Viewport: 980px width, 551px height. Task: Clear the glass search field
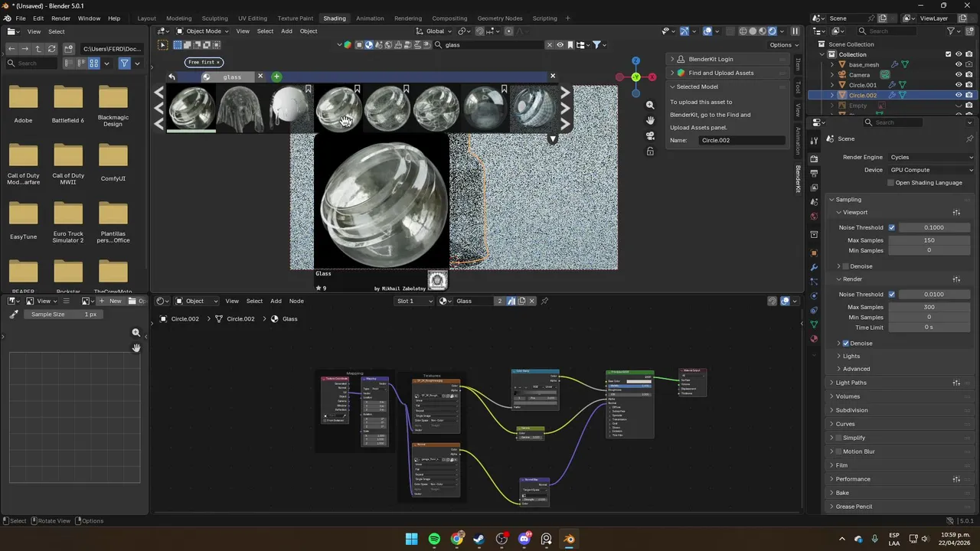pos(549,45)
